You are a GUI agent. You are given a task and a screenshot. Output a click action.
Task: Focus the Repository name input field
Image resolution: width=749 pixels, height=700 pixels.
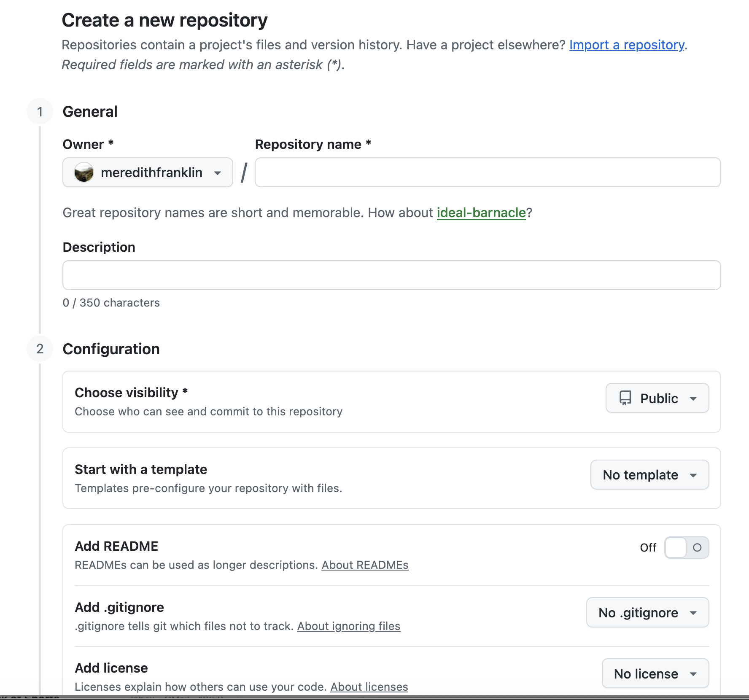pos(488,172)
